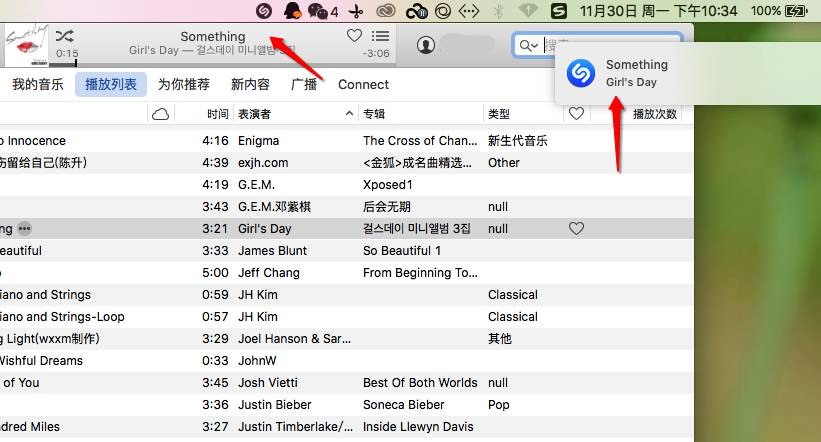
Task: Select the Girl's Day song row
Action: (x=347, y=229)
